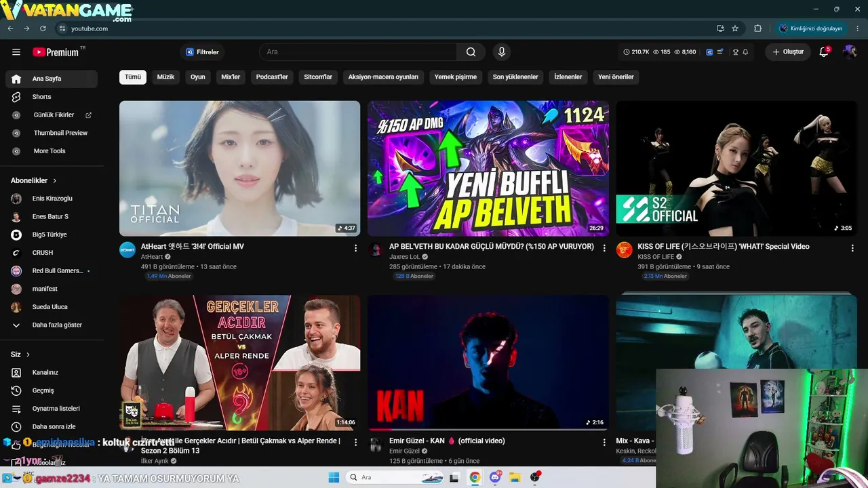Open options for KISS OF LIFE 'WHAT' video
The width and height of the screenshot is (868, 488).
coord(852,249)
